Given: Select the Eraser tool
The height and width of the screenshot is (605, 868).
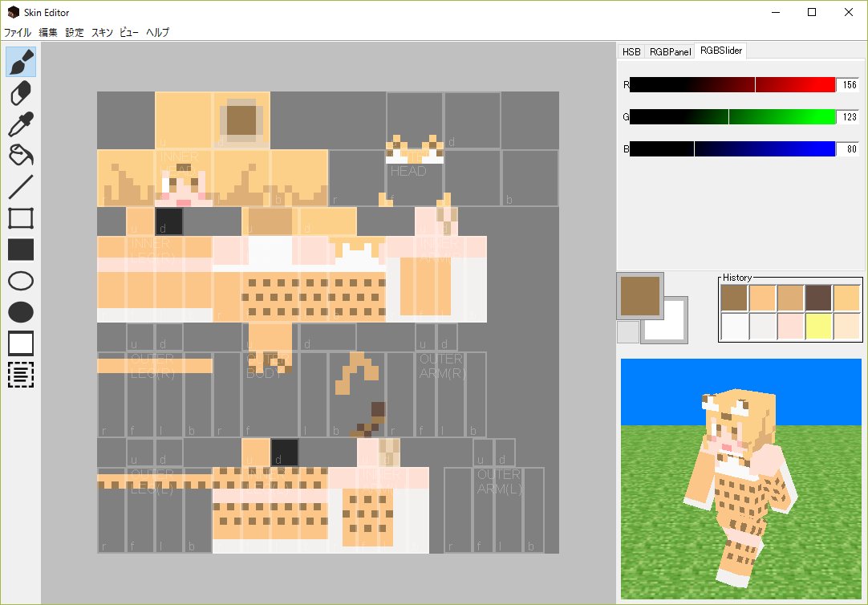Looking at the screenshot, I should 20,93.
